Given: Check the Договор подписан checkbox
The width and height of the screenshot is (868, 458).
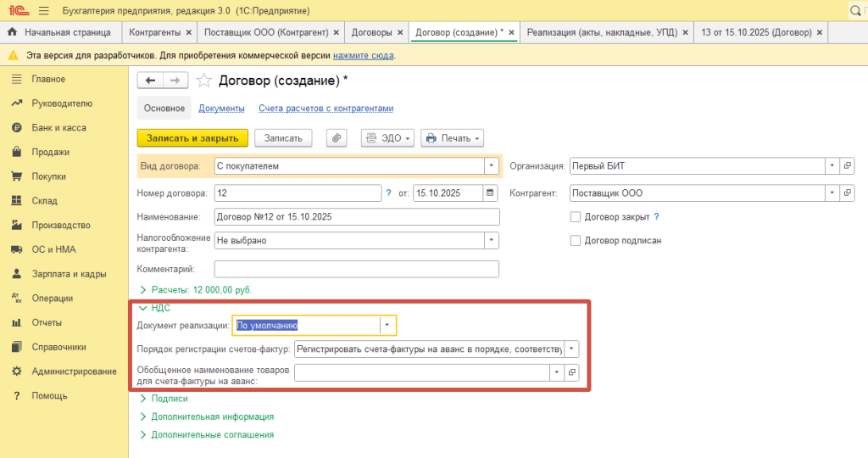Looking at the screenshot, I should click(576, 241).
